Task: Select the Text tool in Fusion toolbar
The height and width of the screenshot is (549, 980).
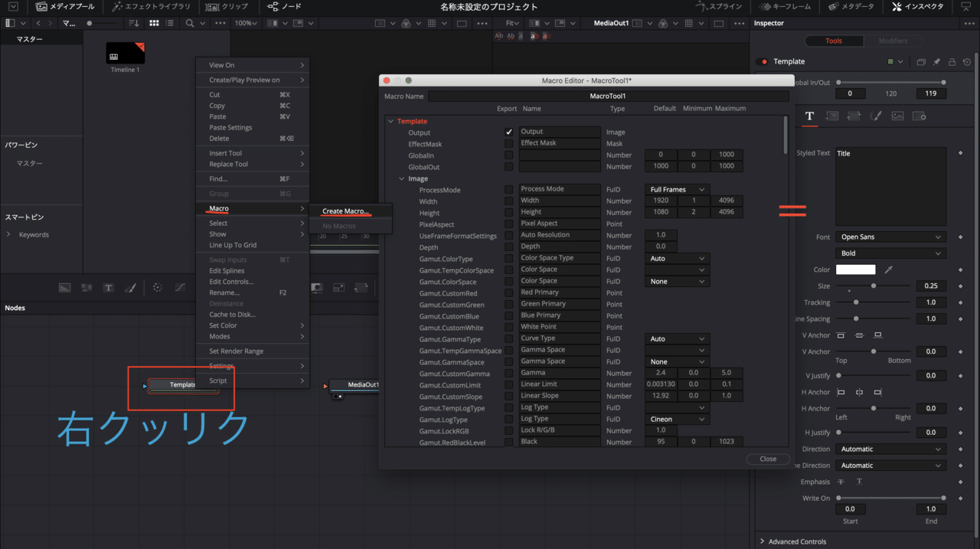Action: click(x=109, y=288)
